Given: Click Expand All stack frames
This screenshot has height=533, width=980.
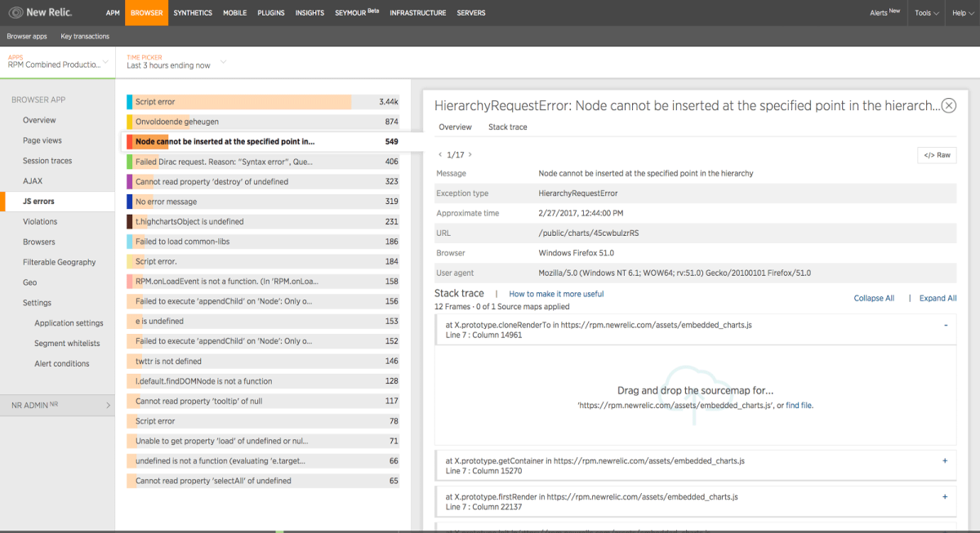Looking at the screenshot, I should (938, 299).
